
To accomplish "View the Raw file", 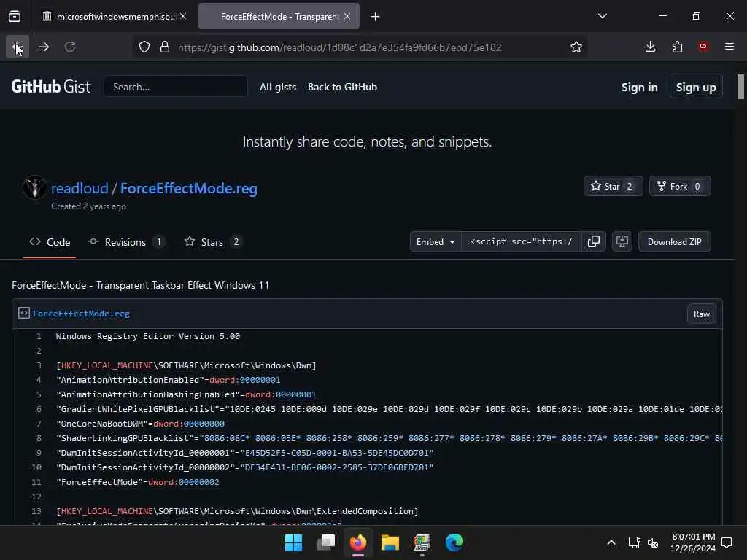I will pos(701,314).
